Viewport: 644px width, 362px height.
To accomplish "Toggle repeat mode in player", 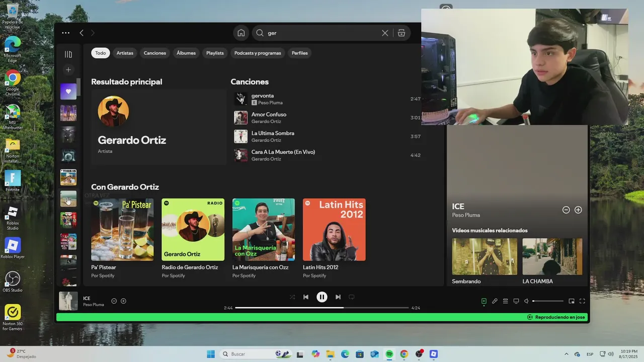I will click(352, 297).
